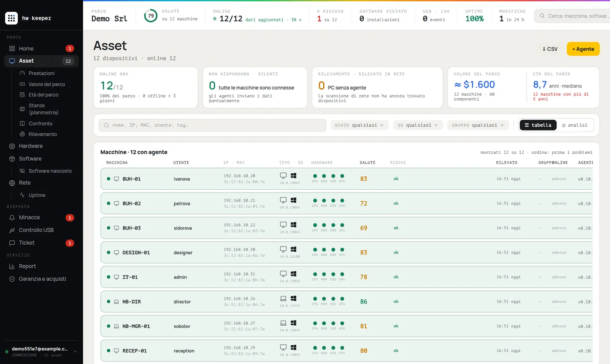Go to Età del parco
This screenshot has height=364, width=610.
[x=43, y=94]
